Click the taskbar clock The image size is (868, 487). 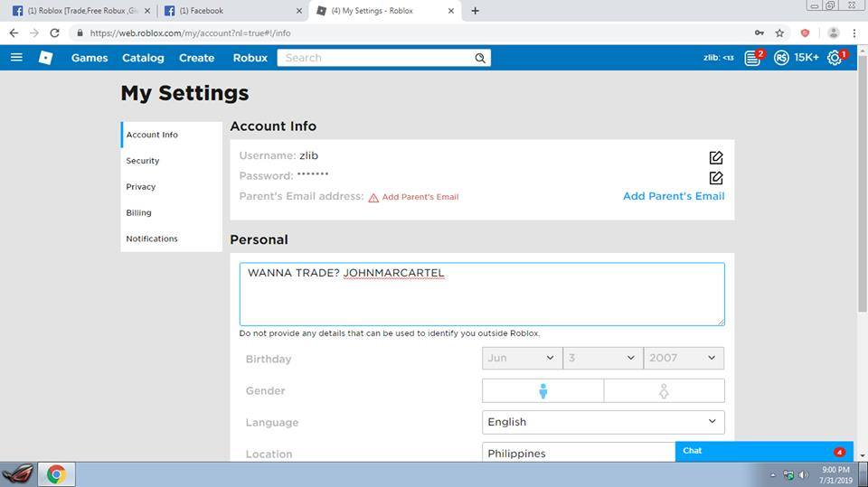click(835, 475)
